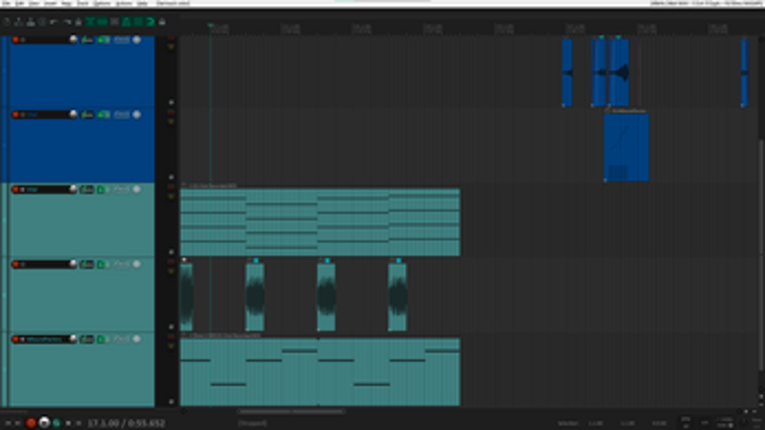Screen dimensions: 765x430
Task: Open the Options menu
Action: click(x=101, y=3)
